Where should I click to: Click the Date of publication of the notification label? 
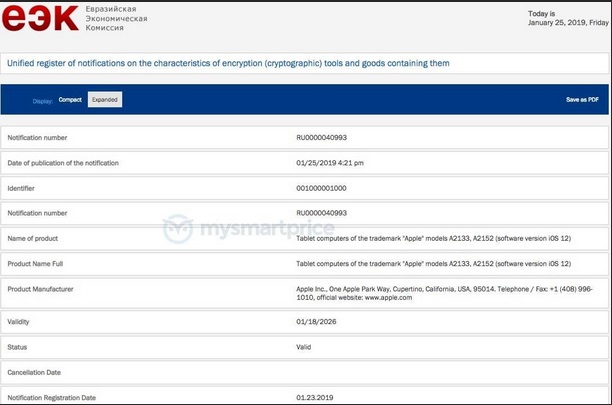[63, 163]
